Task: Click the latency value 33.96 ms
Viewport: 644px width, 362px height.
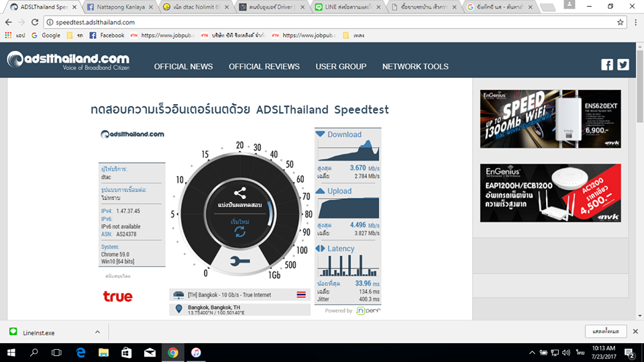Action: coord(367,283)
